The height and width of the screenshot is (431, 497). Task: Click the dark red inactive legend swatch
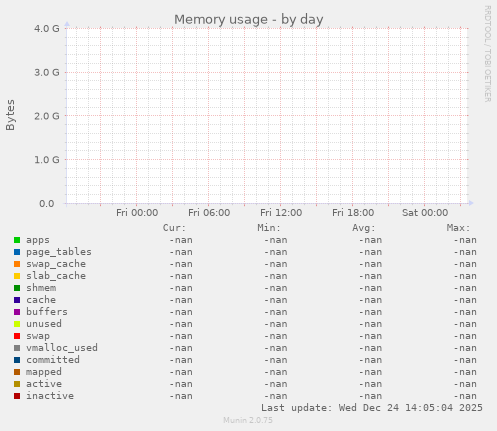click(17, 396)
